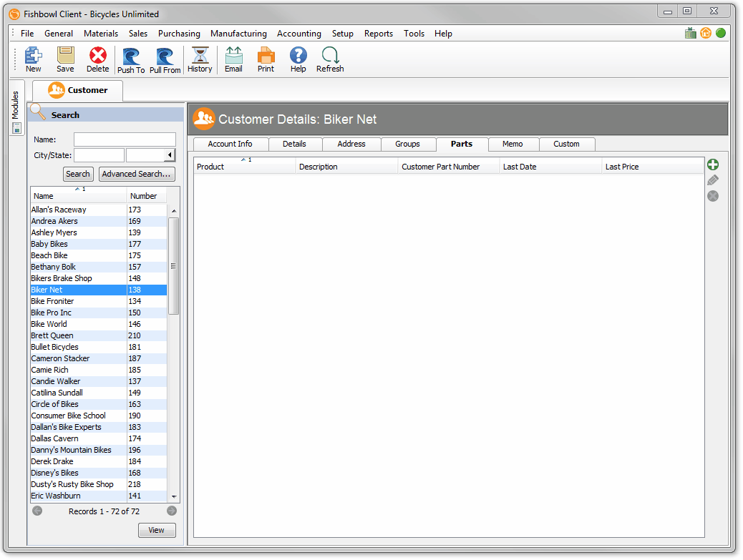Open History with the hourglass icon
The image size is (743, 560).
coord(200,59)
